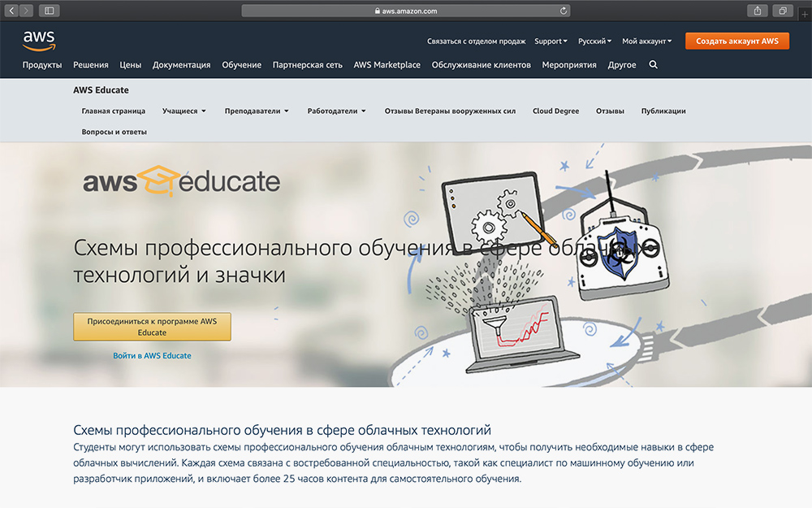The width and height of the screenshot is (812, 508).
Task: Open Вопросы и ответы link
Action: click(x=114, y=132)
